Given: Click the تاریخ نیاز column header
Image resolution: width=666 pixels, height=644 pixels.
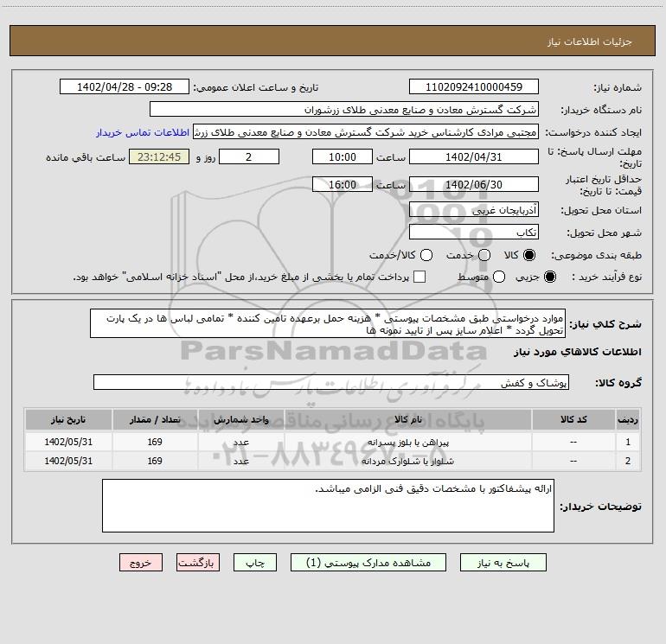Looking at the screenshot, I should pyautogui.click(x=68, y=419).
